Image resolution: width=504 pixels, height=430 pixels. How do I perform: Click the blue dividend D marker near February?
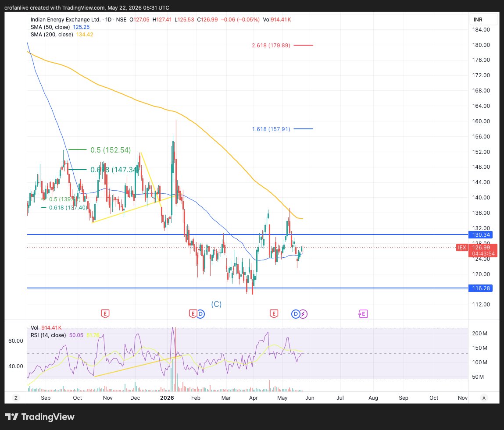click(200, 314)
